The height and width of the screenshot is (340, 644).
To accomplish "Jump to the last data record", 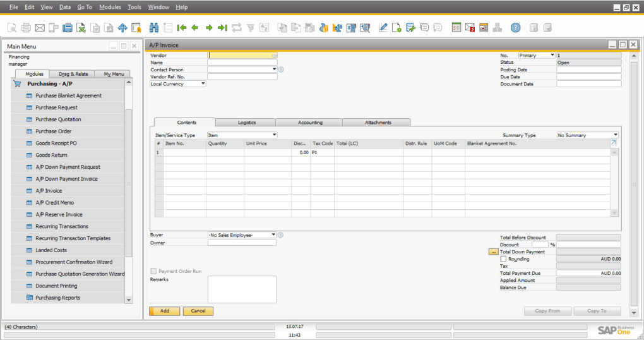I will pos(223,28).
